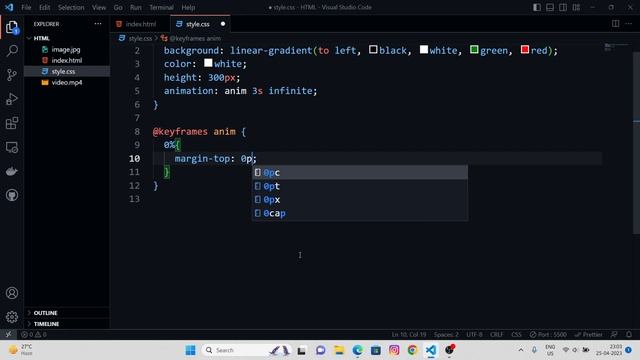Toggle the primary side bar
Image resolution: width=640 pixels, height=360 pixels.
537,7
